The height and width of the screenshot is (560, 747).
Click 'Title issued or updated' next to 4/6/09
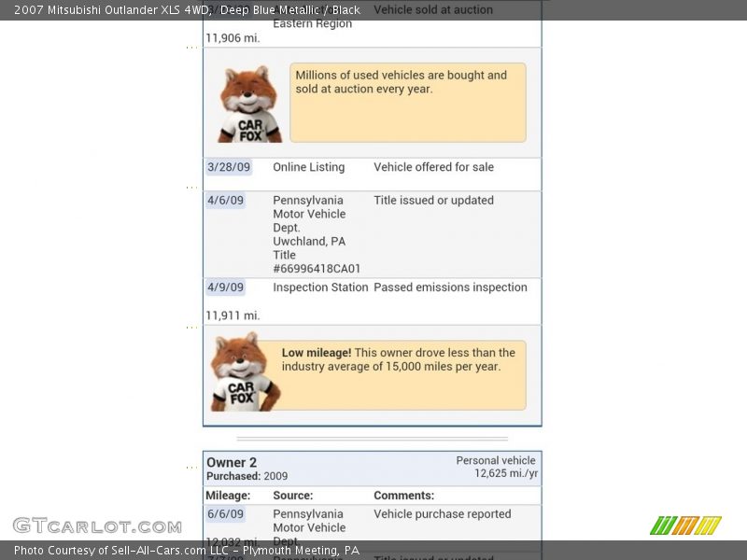pyautogui.click(x=433, y=200)
